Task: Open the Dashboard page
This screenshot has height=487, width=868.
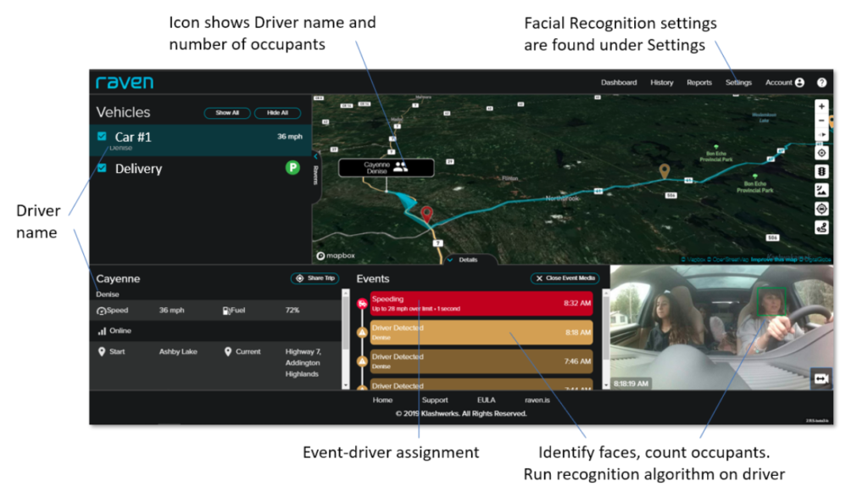Action: click(x=618, y=82)
